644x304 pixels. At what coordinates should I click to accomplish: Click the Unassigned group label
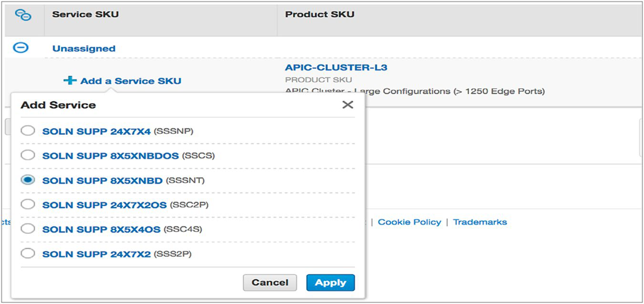click(x=83, y=49)
